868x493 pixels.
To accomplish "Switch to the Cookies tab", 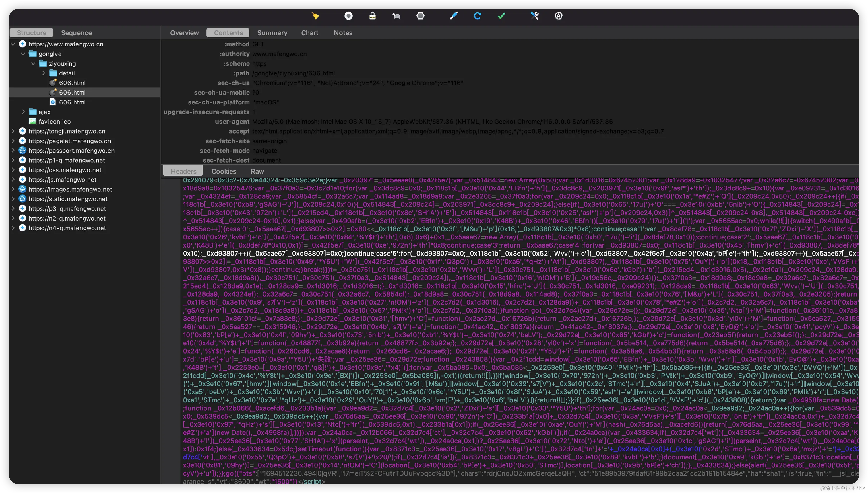I will tap(224, 171).
